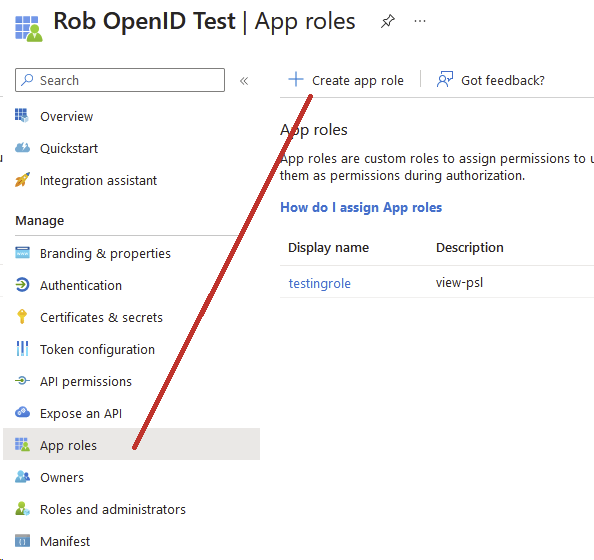Click the API permissions icon
The width and height of the screenshot is (594, 560).
coord(22,380)
